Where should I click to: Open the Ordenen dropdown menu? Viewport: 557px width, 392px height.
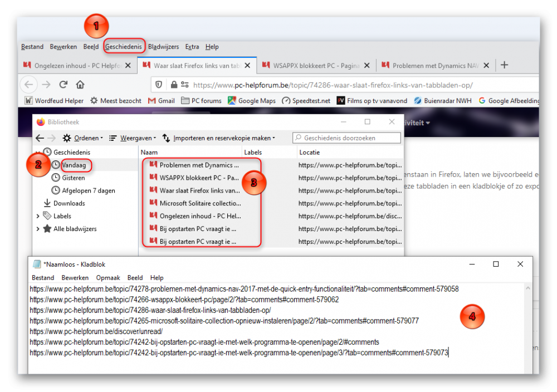(x=83, y=138)
